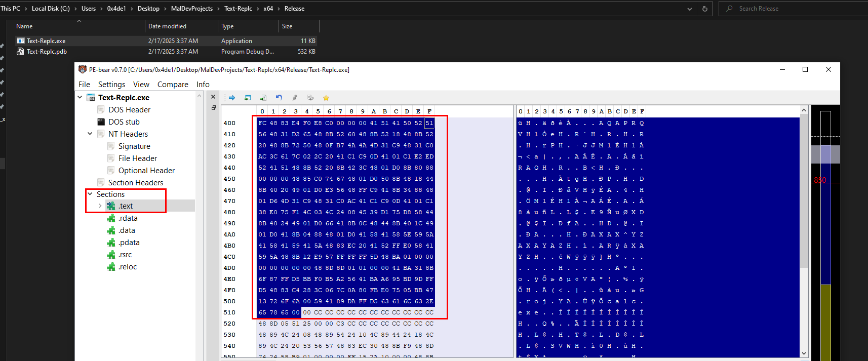Click the .data section puzzle icon
The image size is (868, 361).
tap(111, 230)
